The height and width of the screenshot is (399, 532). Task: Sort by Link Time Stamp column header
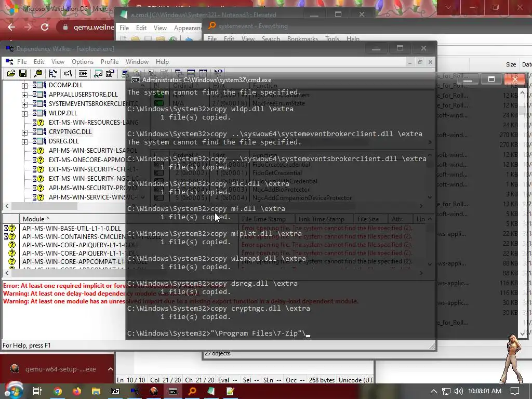324,219
